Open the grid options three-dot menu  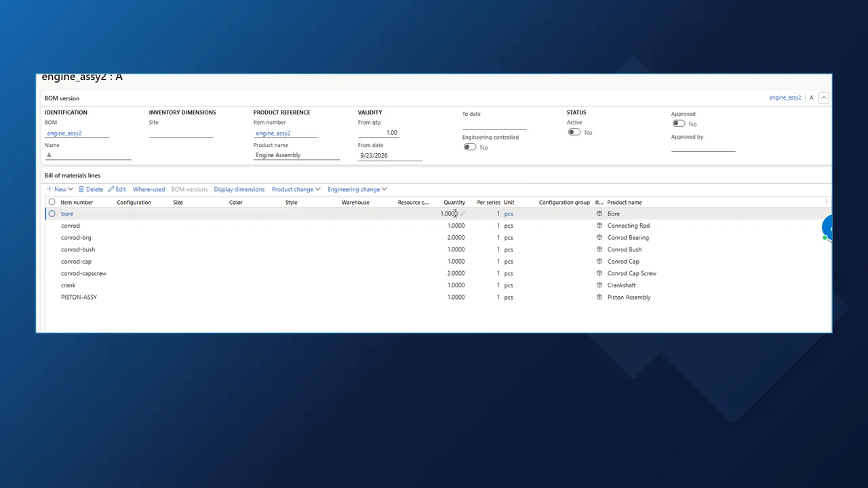[x=826, y=202]
